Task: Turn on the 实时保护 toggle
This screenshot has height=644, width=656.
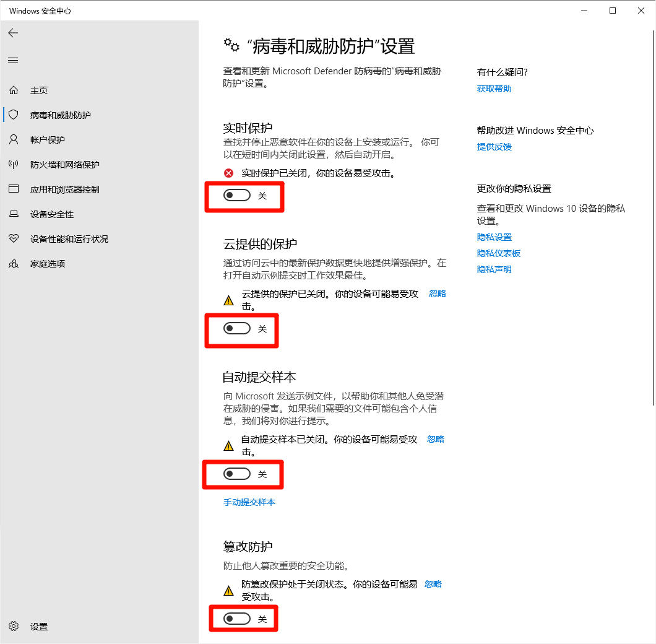Action: (237, 195)
